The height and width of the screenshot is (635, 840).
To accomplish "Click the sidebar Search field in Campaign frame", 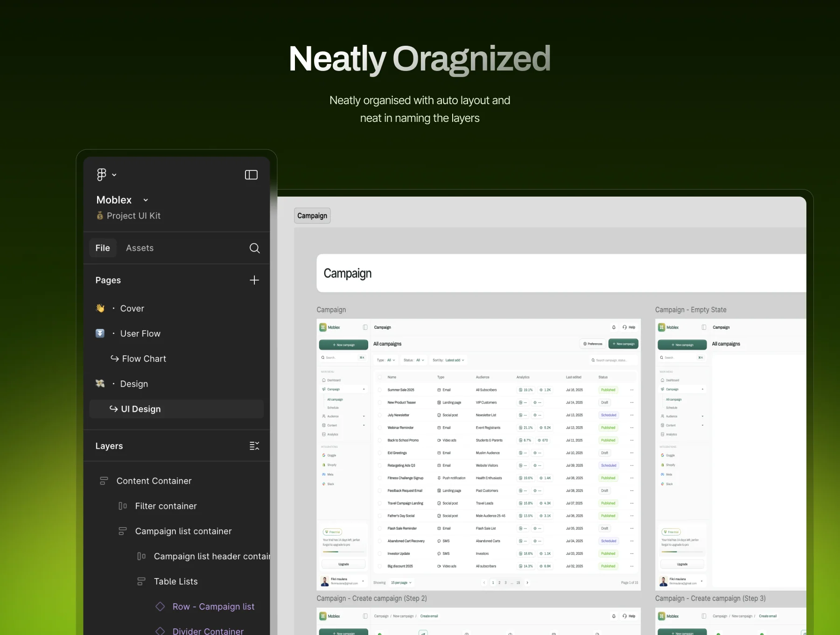I will [x=343, y=358].
